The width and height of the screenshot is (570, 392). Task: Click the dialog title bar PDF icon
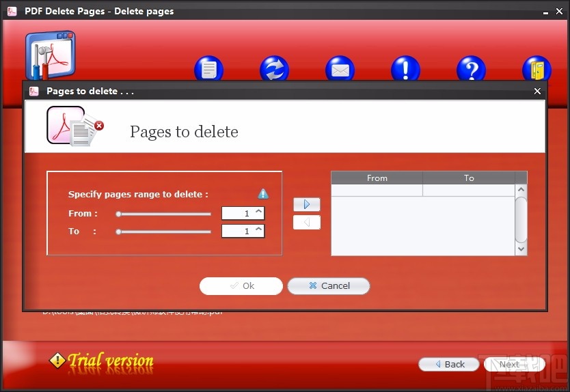[x=33, y=92]
